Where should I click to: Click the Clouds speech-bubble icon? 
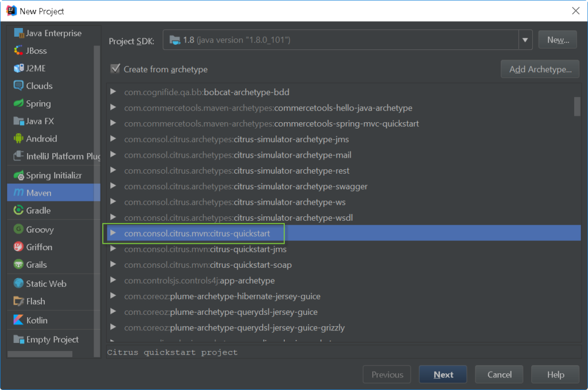[18, 85]
